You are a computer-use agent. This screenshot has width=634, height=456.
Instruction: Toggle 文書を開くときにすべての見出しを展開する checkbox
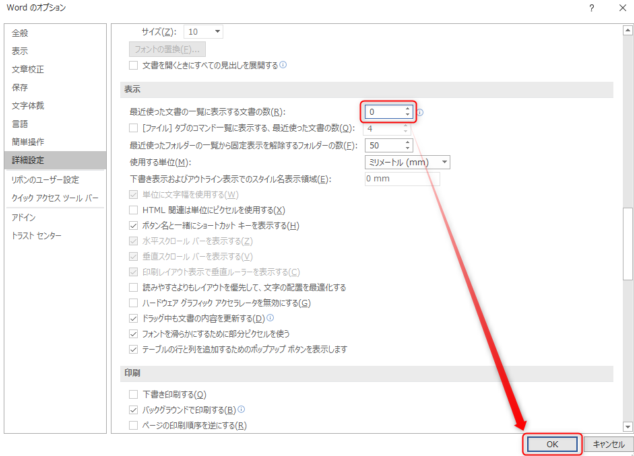[x=133, y=65]
